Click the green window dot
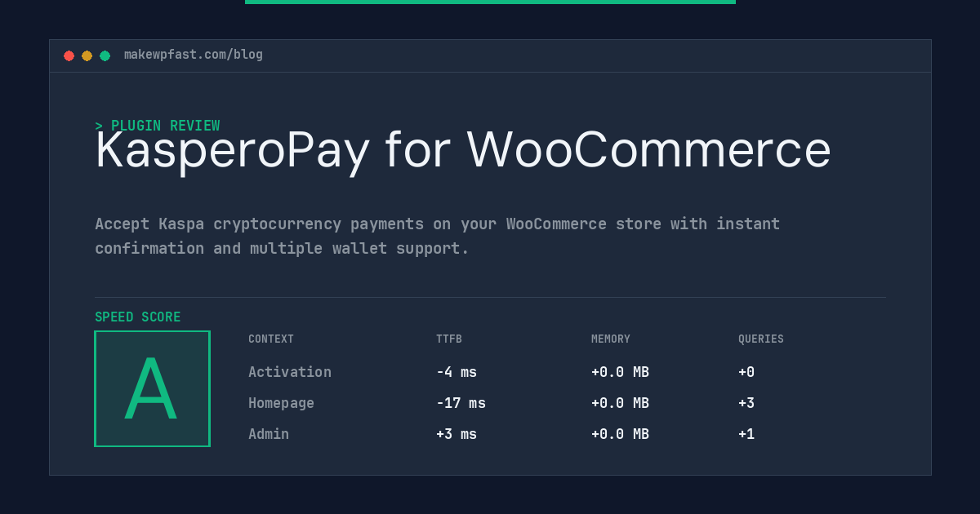980x514 pixels. (105, 55)
